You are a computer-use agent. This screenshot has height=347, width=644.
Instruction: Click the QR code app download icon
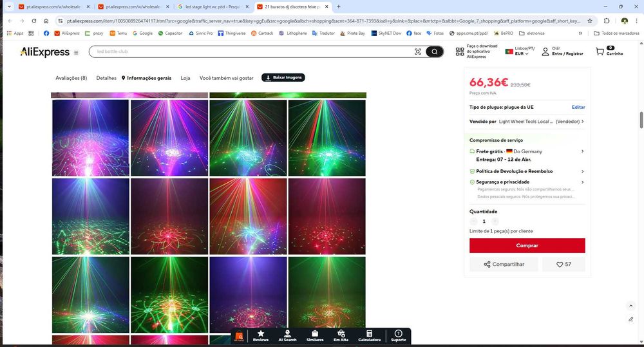pos(460,52)
